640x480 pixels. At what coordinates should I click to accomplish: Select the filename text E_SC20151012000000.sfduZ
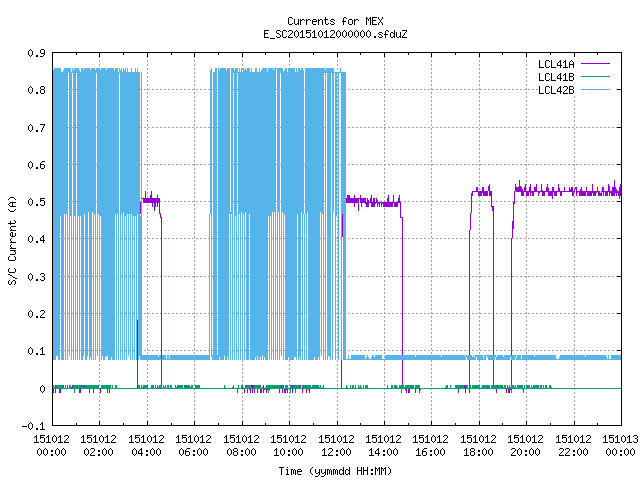pyautogui.click(x=335, y=34)
